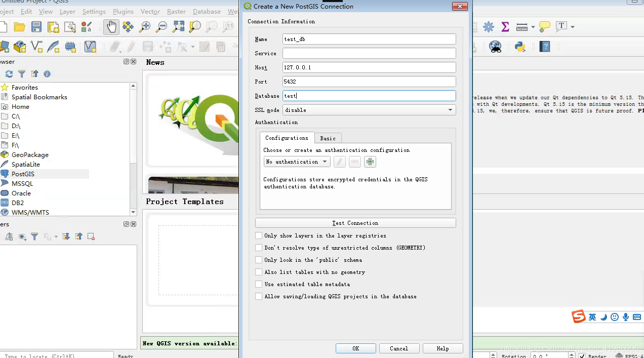The width and height of the screenshot is (644, 358).
Task: Select Spatial Bookmarks in Browser tree
Action: pos(39,97)
